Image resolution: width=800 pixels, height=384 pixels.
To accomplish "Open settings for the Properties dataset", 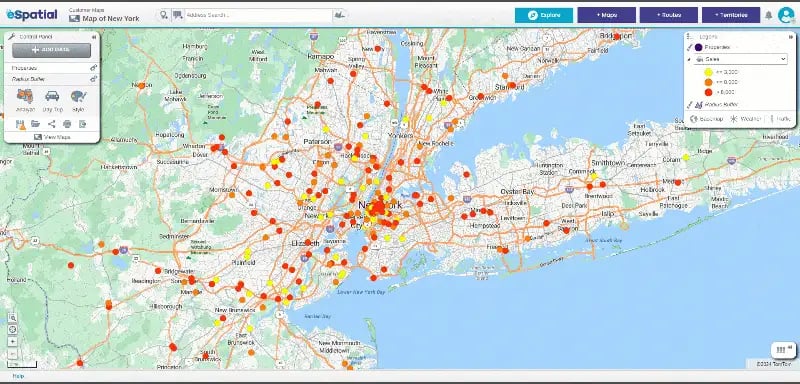I will click(94, 68).
